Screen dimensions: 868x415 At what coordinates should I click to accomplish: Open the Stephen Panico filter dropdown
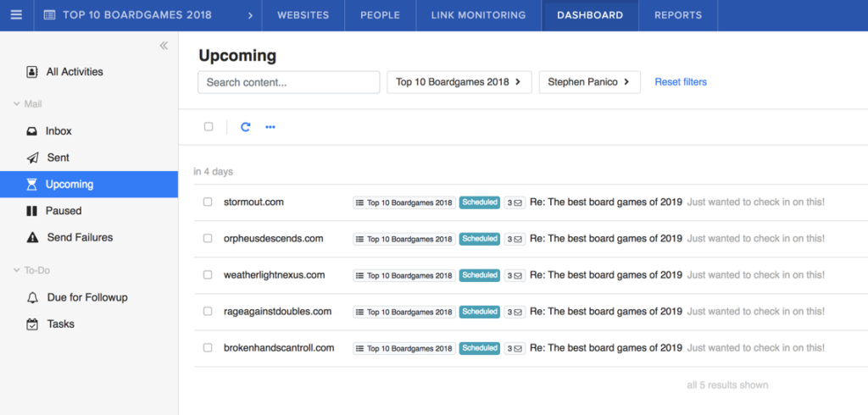(589, 82)
